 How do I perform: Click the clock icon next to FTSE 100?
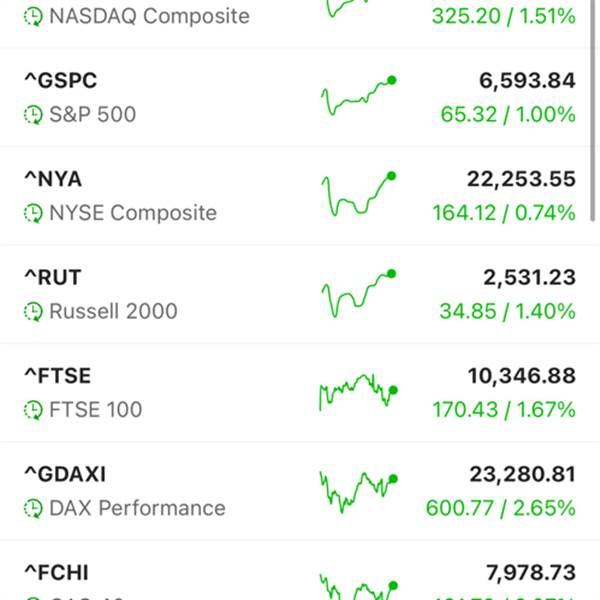coord(34,409)
